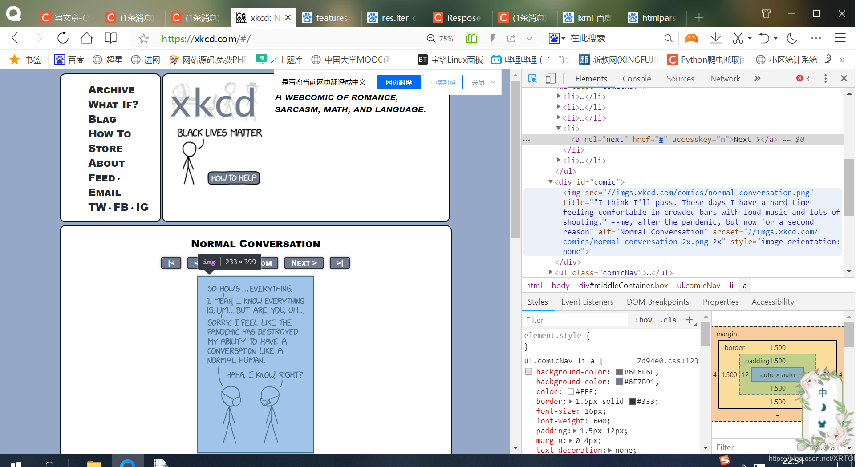Switch to Console tab

click(637, 78)
